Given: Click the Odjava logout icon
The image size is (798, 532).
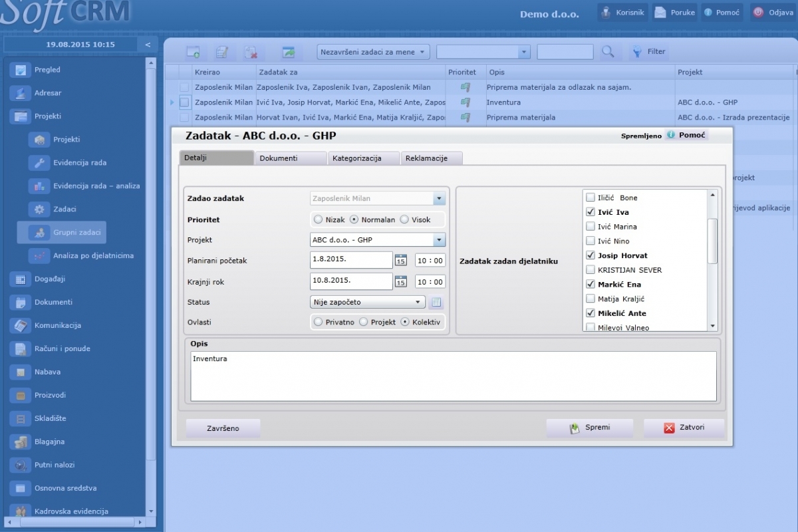Looking at the screenshot, I should tap(757, 13).
